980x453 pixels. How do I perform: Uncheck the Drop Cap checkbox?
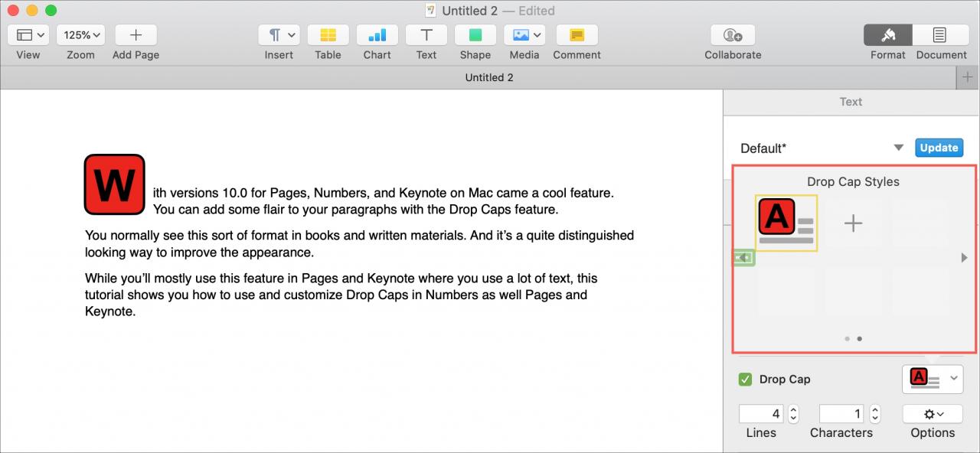pos(745,379)
